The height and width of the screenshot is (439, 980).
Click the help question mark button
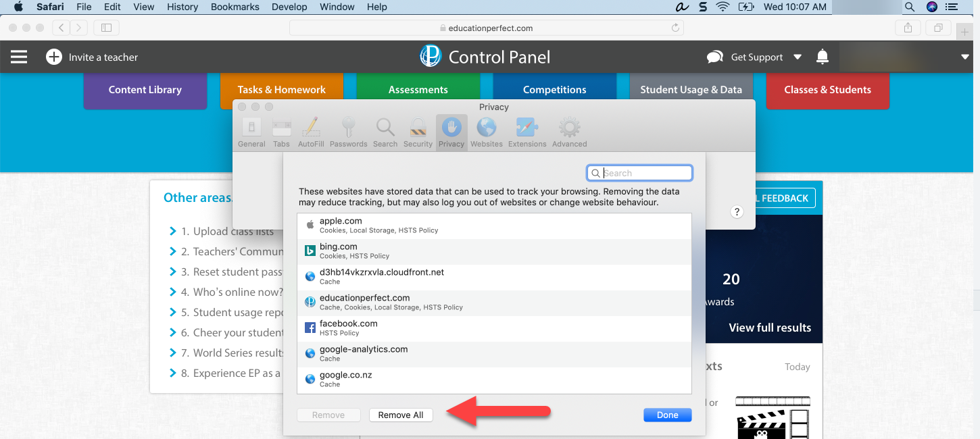click(x=737, y=212)
